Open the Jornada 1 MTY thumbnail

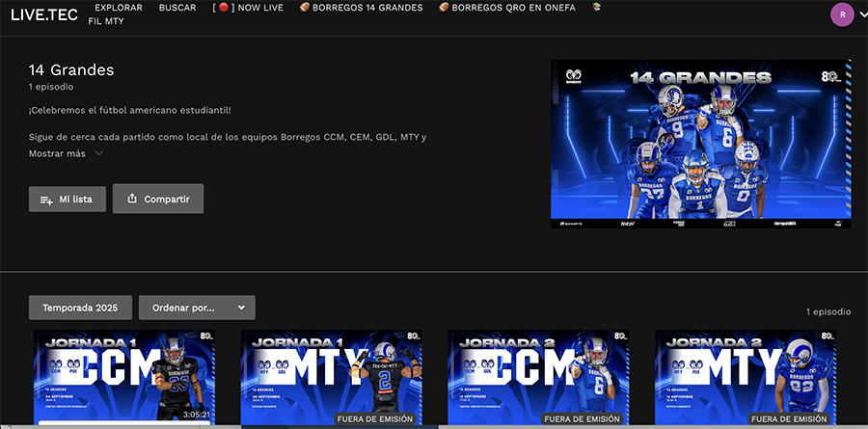[x=331, y=378]
